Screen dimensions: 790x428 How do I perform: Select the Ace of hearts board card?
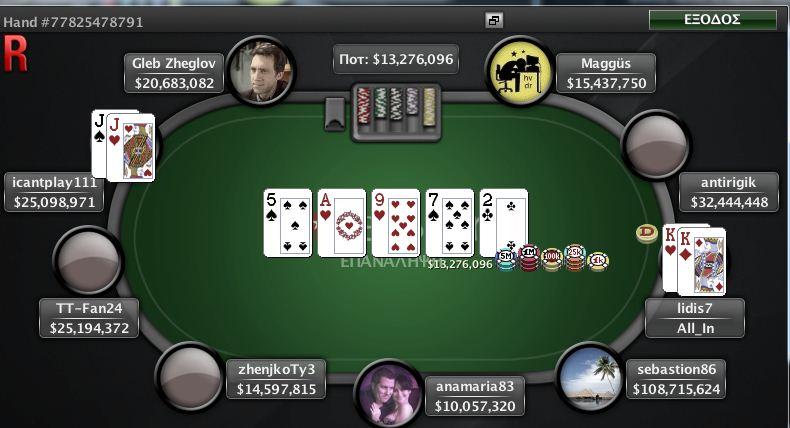342,223
